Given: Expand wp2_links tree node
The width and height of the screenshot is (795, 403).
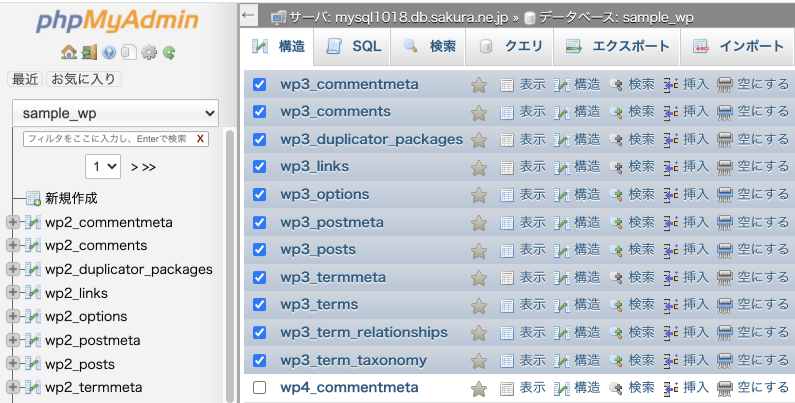Looking at the screenshot, I should [13, 292].
